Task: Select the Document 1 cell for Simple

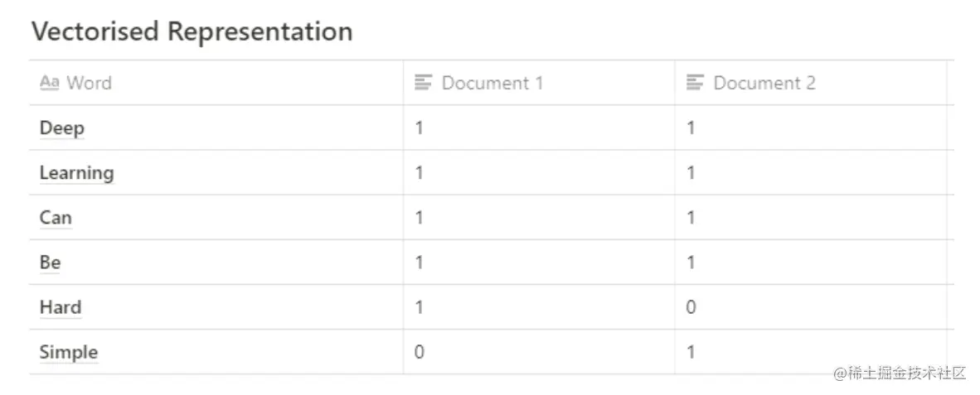Action: click(x=539, y=353)
